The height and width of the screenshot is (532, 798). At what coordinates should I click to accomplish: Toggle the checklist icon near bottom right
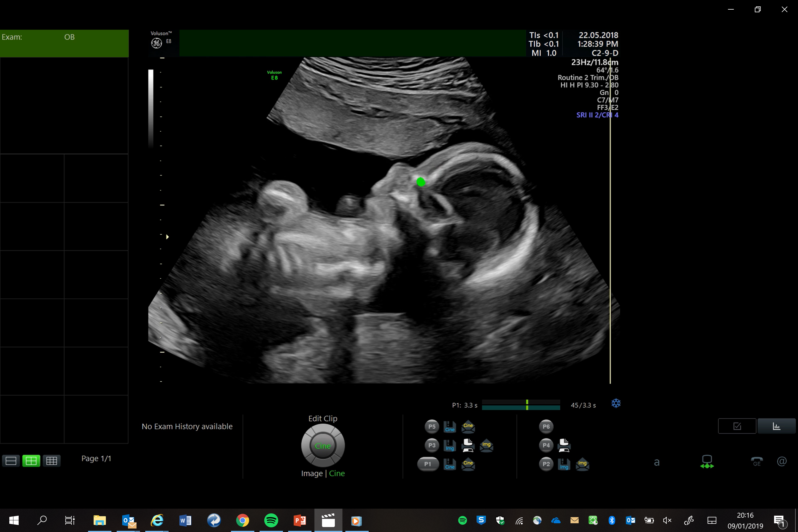[737, 426]
